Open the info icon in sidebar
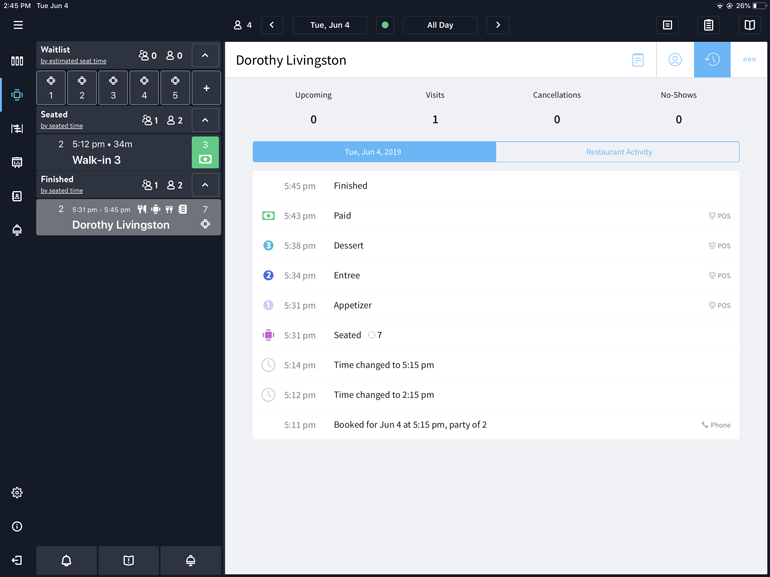 click(17, 526)
